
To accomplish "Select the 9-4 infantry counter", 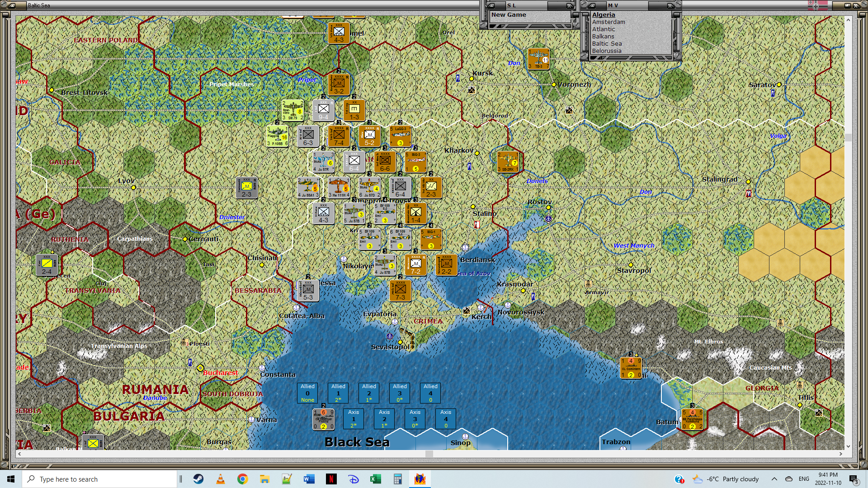I will pyautogui.click(x=323, y=111).
